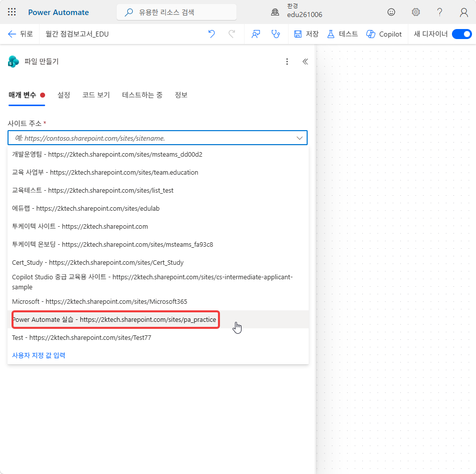Click the 사이트 주소 input field

(157, 138)
